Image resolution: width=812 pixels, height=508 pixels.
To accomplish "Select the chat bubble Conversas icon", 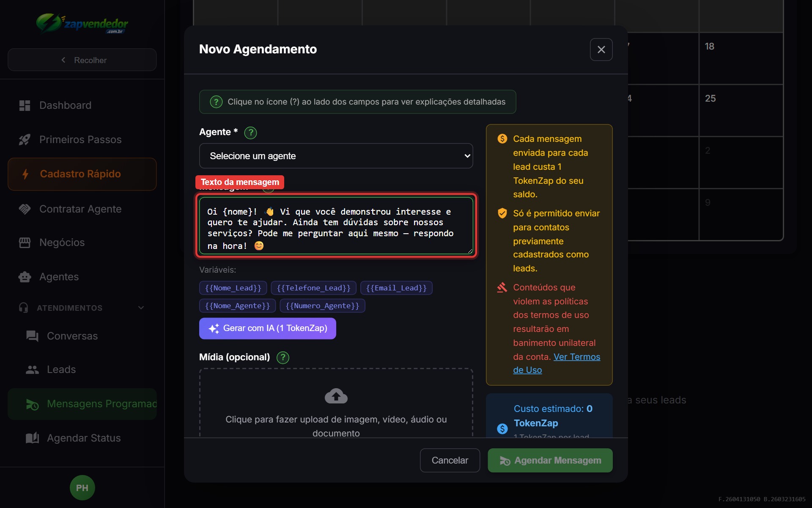I will coord(32,336).
